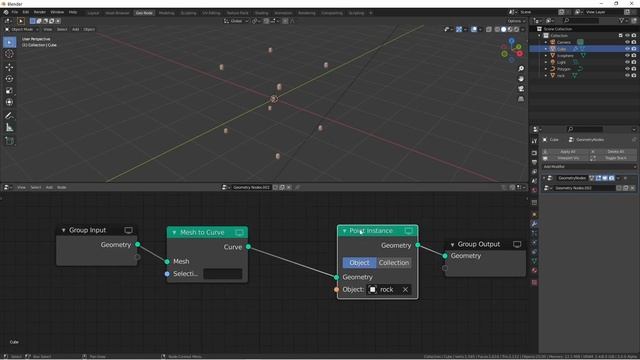The image size is (640, 360).
Task: Click the Delete All button
Action: tap(613, 151)
